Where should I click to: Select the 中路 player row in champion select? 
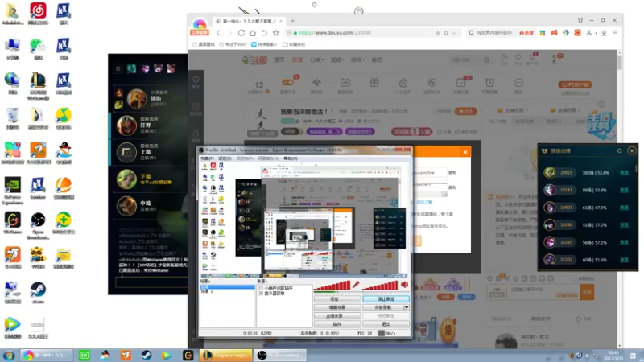[x=149, y=206]
